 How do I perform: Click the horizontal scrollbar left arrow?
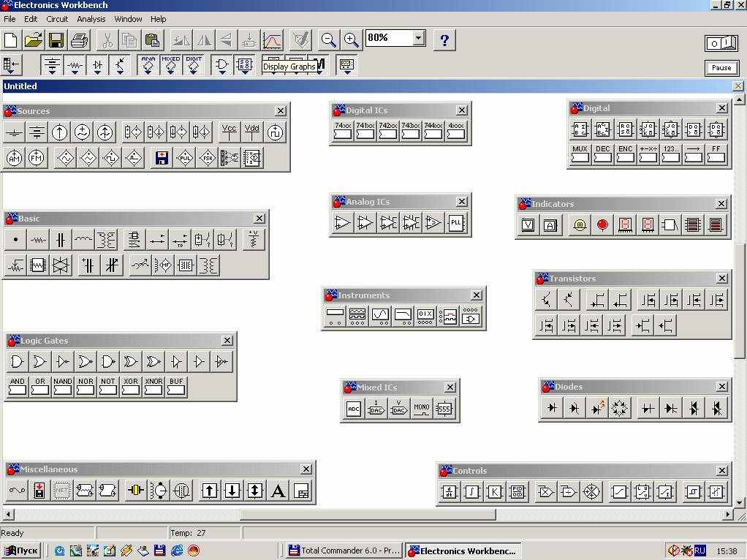click(7, 515)
